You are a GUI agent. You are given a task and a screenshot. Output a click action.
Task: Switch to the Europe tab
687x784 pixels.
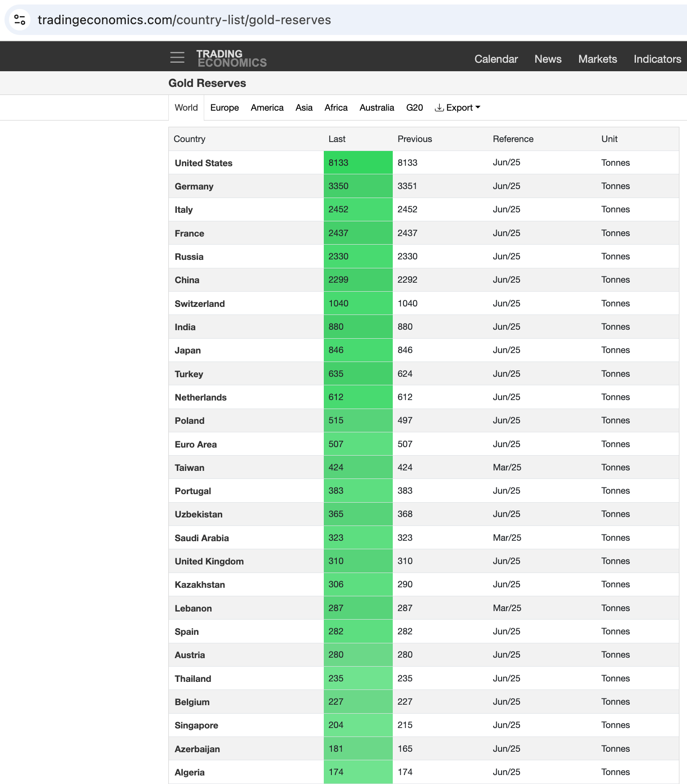(x=224, y=108)
